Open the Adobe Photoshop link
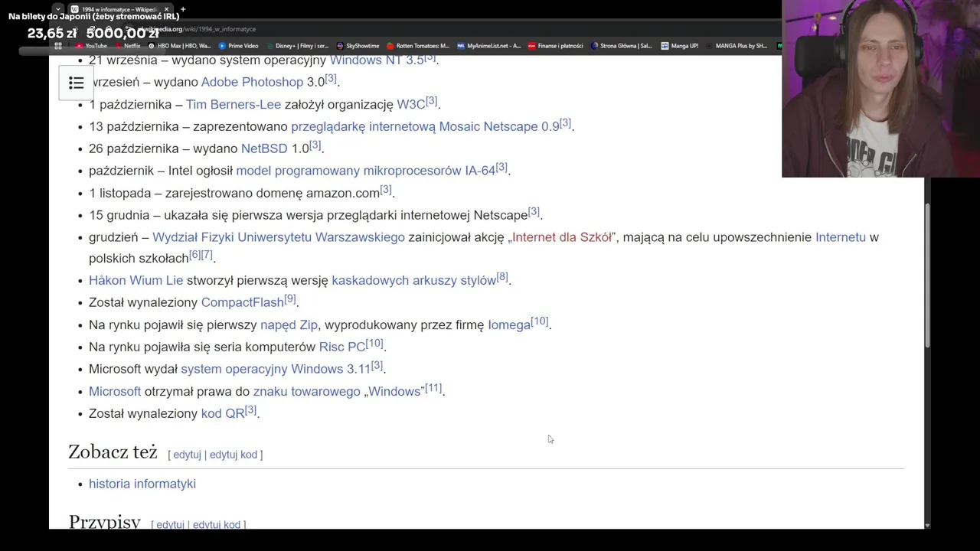This screenshot has height=551, width=980. 252,82
